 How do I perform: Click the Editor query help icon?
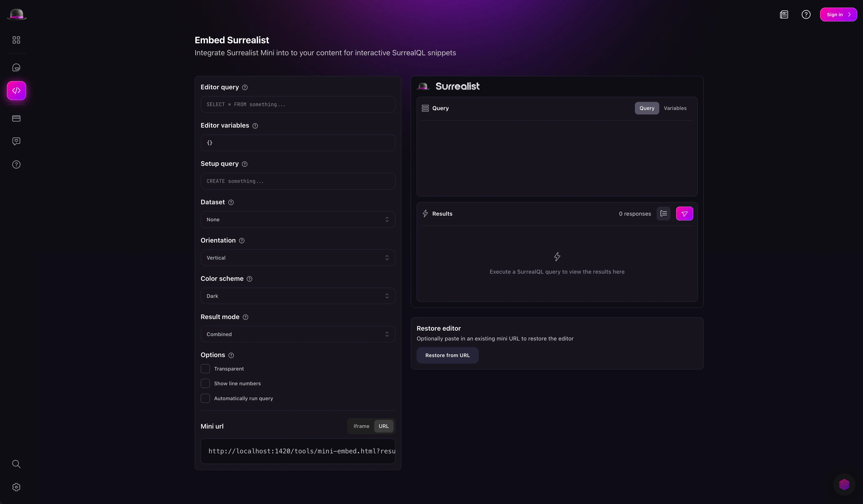coord(245,88)
